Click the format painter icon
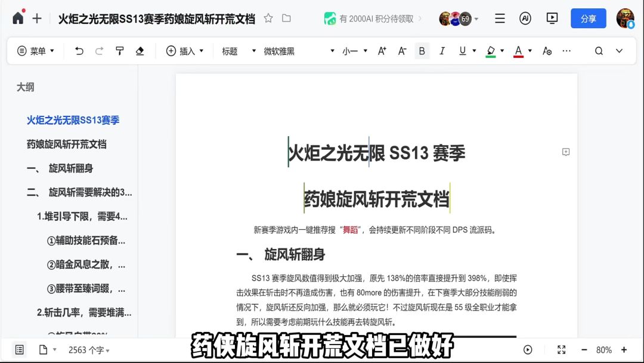 coord(119,51)
